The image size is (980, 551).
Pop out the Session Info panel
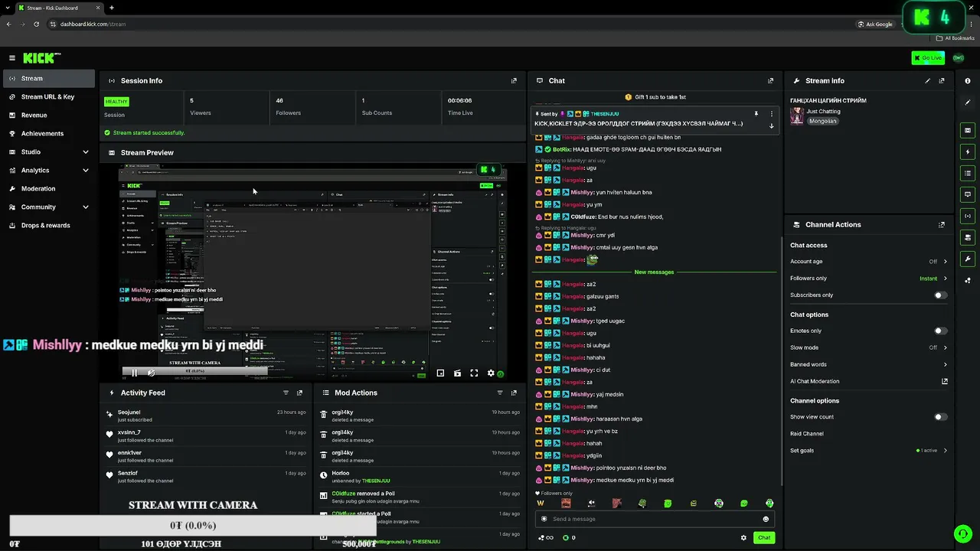(514, 80)
